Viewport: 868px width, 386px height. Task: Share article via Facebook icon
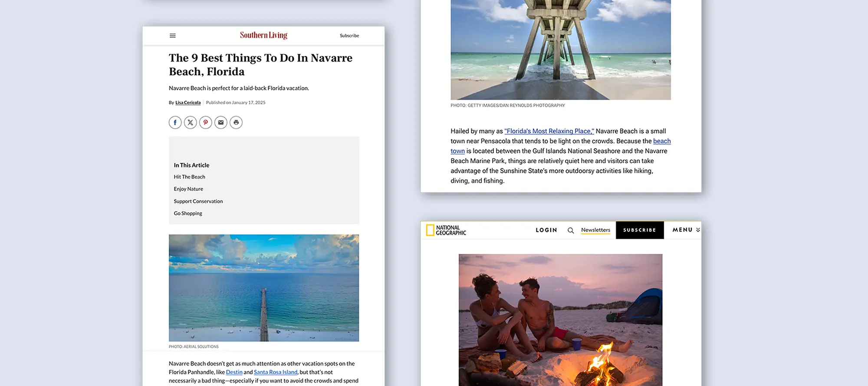[x=175, y=122]
